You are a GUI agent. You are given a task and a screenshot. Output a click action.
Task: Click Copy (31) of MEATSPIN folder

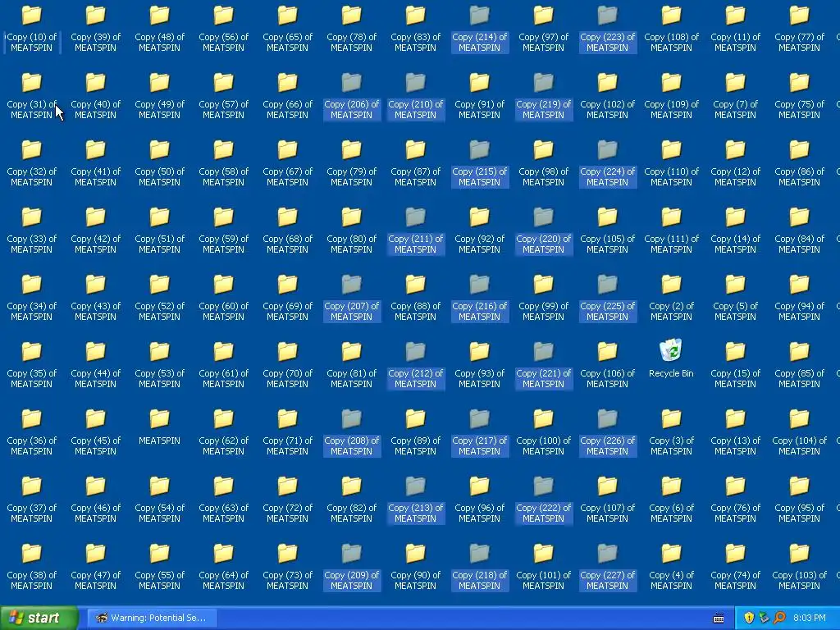click(x=32, y=95)
